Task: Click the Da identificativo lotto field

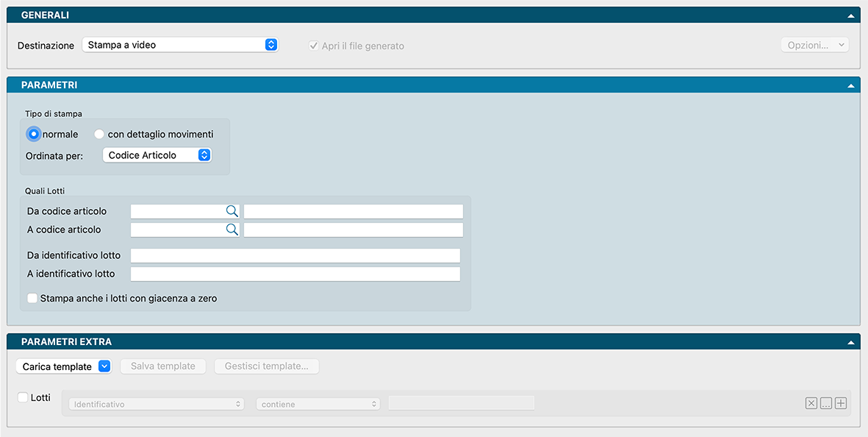Action: pyautogui.click(x=295, y=255)
